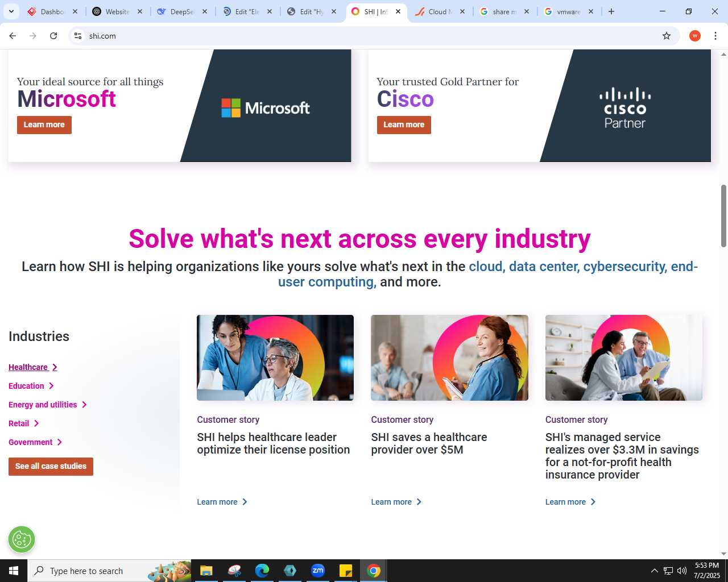Viewport: 728px width, 582px height.
Task: Select Energy and utilities industry link
Action: point(48,405)
